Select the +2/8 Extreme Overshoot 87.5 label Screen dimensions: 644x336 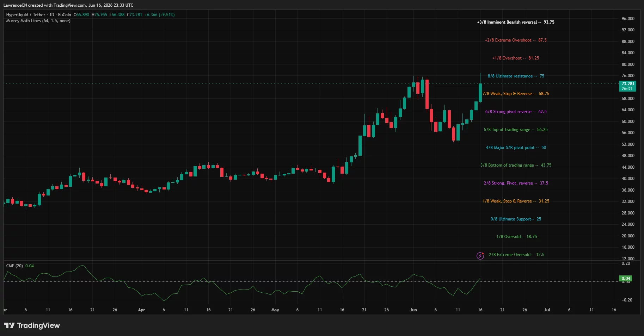click(x=516, y=40)
